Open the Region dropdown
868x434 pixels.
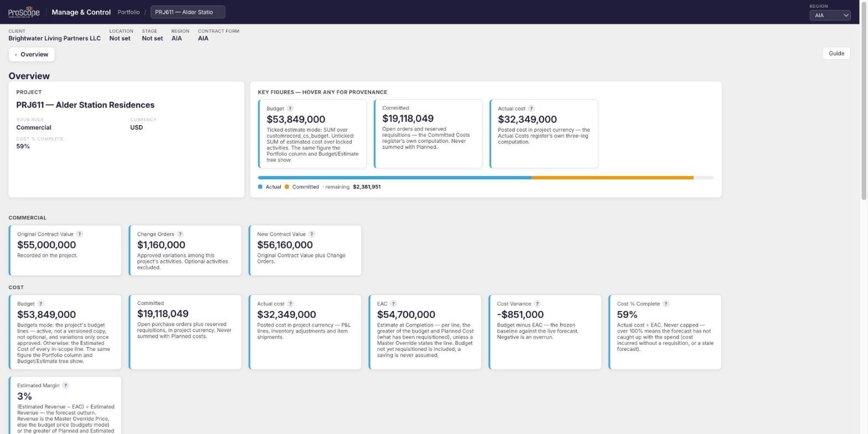pos(830,15)
